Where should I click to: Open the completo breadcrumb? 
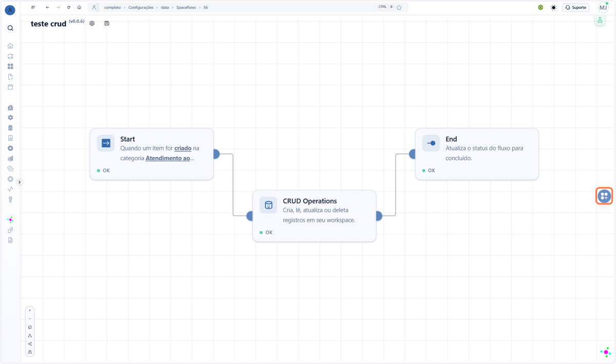[x=112, y=8]
